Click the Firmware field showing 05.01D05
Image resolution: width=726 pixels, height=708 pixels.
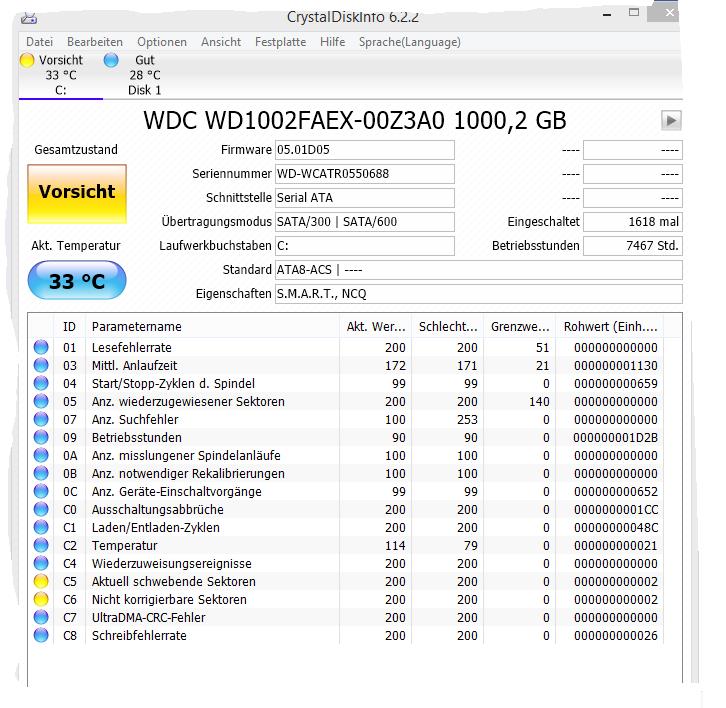tap(365, 150)
